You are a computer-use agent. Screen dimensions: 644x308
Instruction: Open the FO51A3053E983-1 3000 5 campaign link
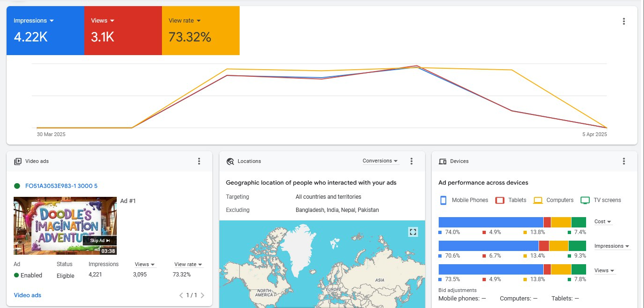(x=61, y=186)
